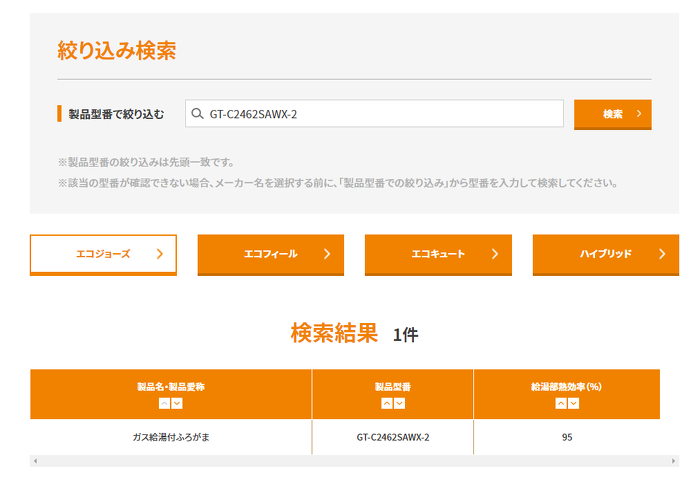Select the ガス給湯付ふろがま result cell
Viewport: 700px width, 489px height.
point(170,437)
